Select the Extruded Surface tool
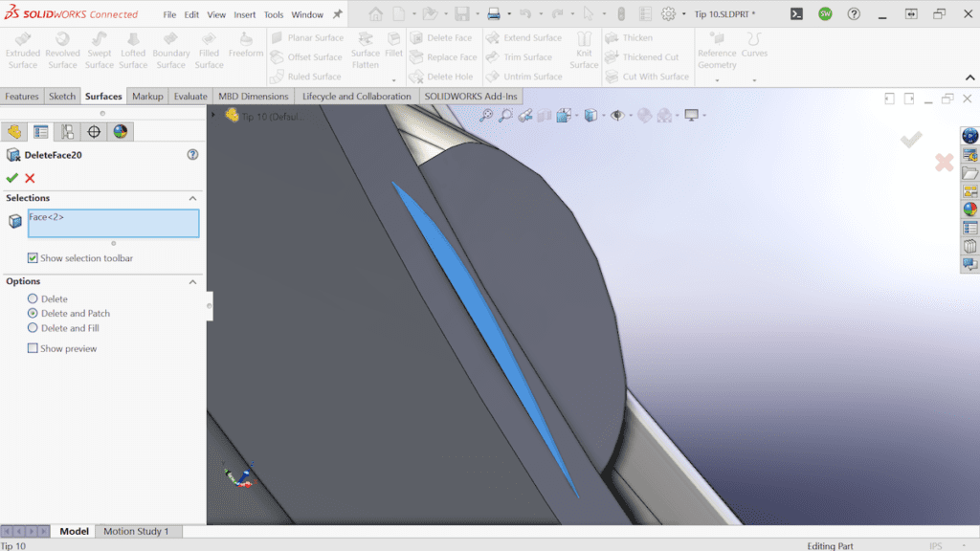This screenshot has width=980, height=551. point(22,50)
